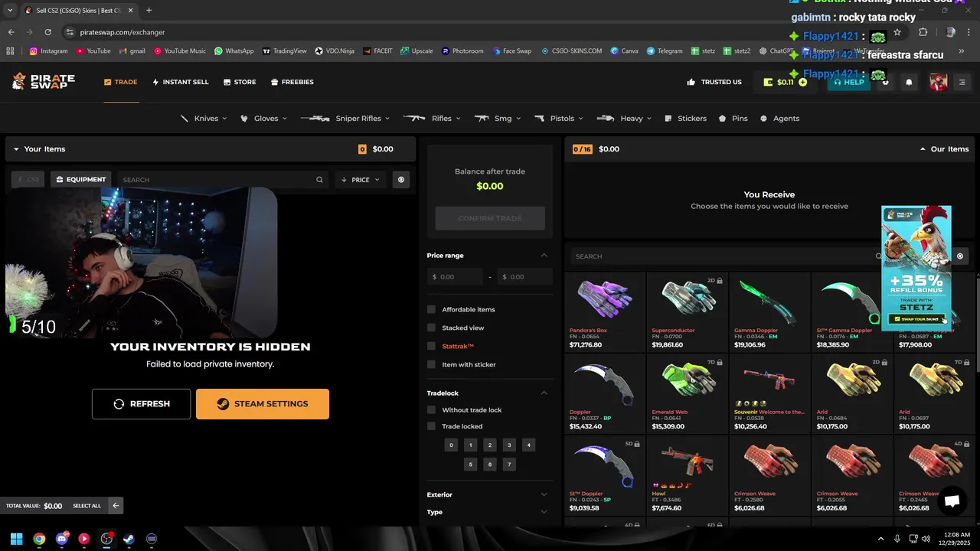Open the Windows Start menu
This screenshot has height=551, width=980.
16,539
